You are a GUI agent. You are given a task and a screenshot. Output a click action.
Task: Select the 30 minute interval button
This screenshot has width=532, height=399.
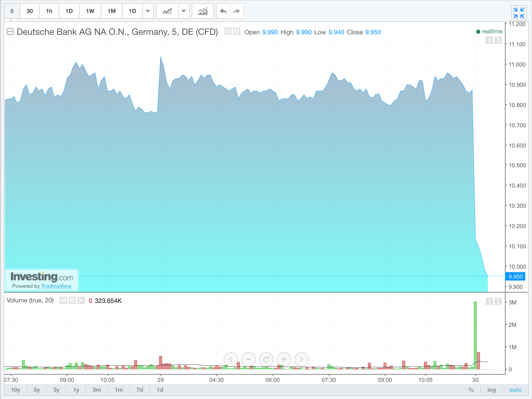[x=30, y=11]
